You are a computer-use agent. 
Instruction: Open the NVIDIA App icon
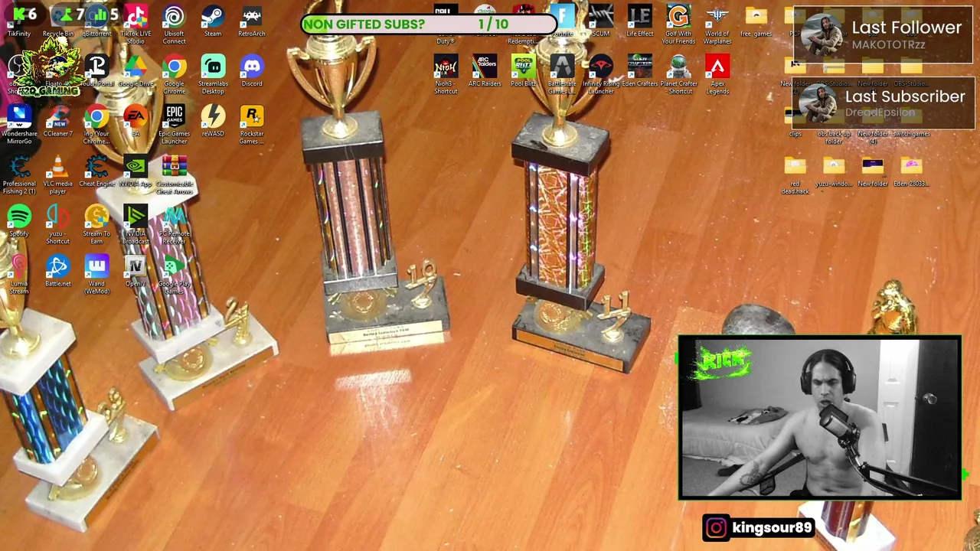point(136,171)
